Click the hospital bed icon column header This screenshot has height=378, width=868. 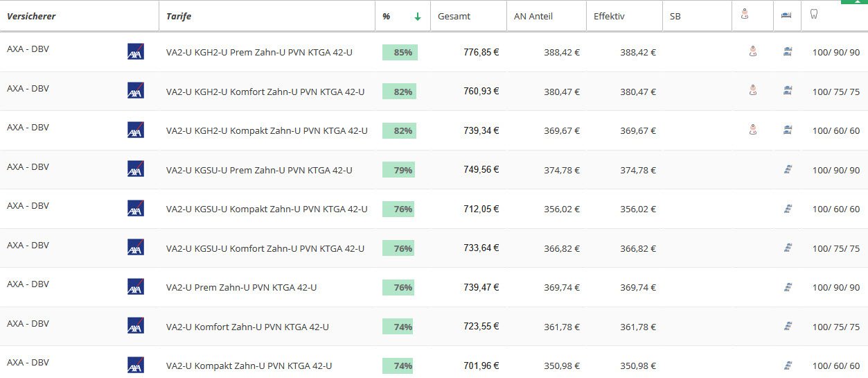786,15
